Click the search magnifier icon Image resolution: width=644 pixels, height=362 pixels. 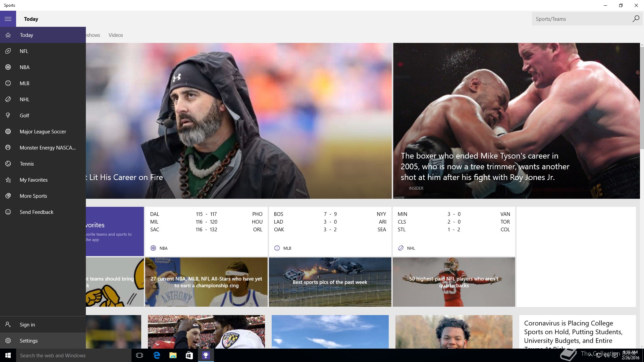(636, 19)
